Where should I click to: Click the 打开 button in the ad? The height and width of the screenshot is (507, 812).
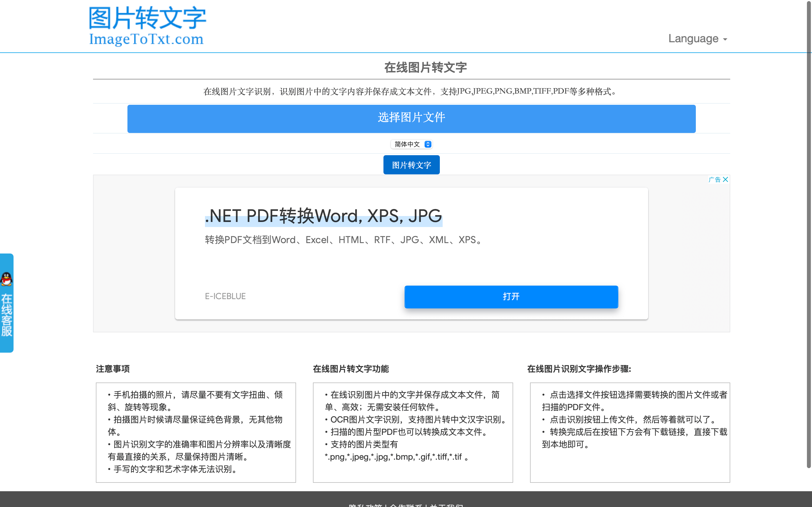(x=511, y=296)
